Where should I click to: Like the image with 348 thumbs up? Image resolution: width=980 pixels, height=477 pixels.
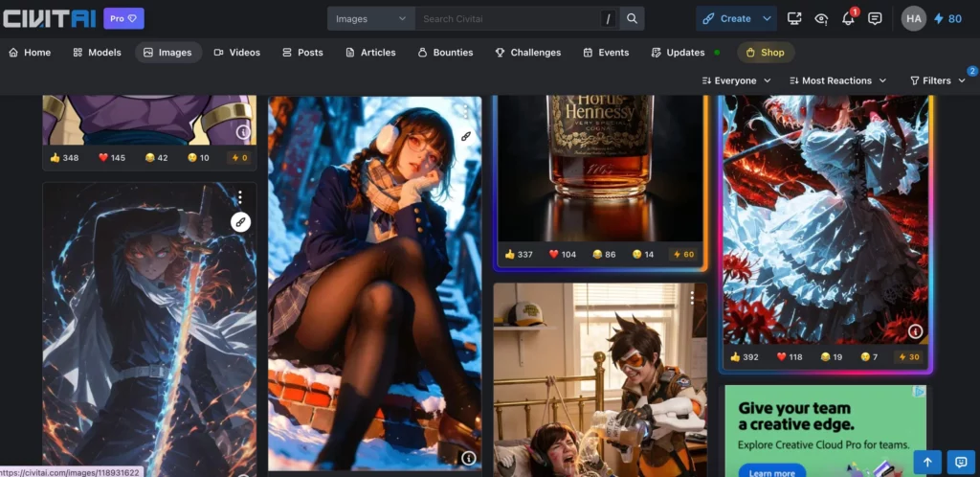point(64,157)
